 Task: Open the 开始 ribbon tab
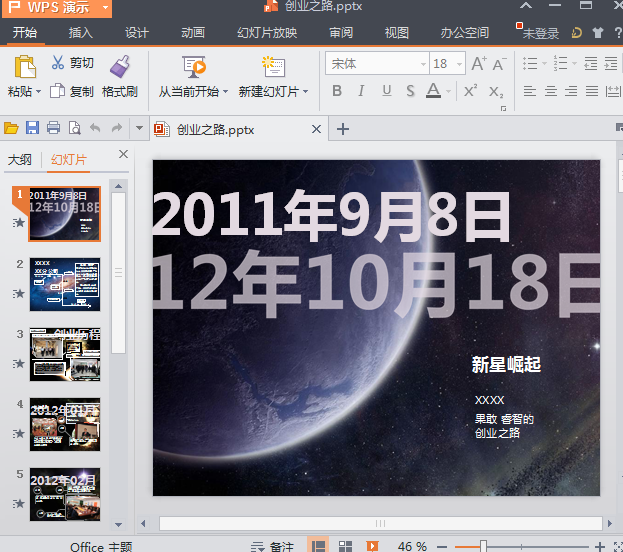tap(25, 33)
